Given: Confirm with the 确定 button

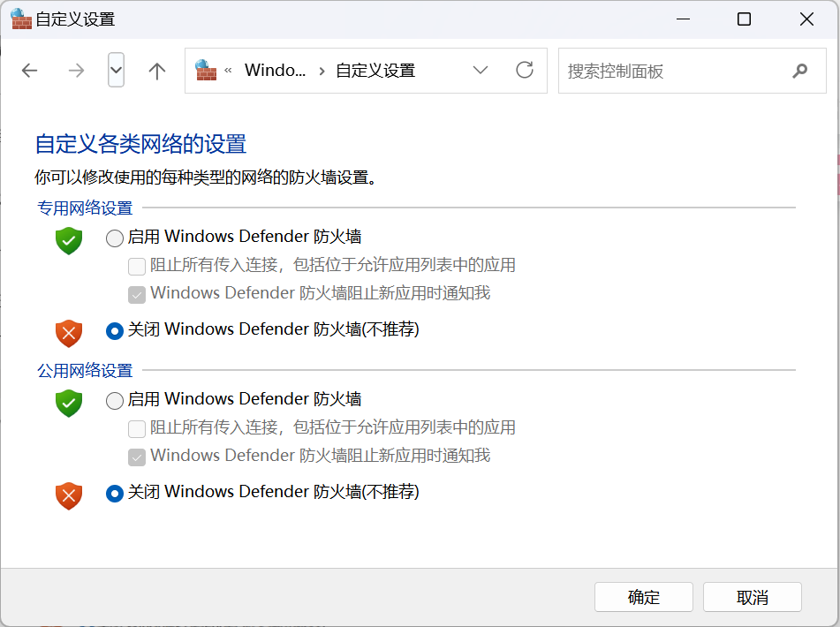Looking at the screenshot, I should (643, 597).
